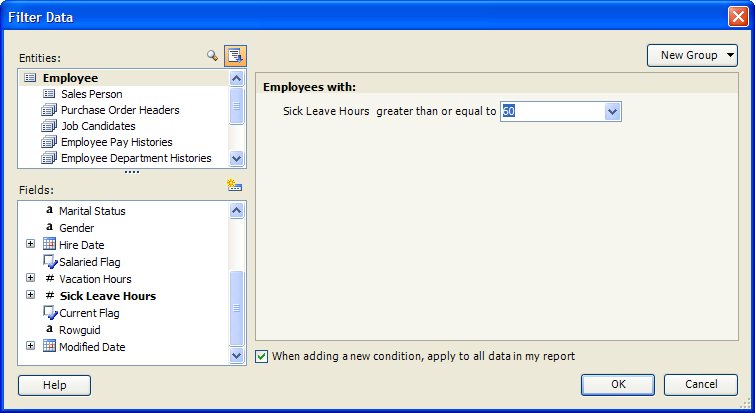Toggle apply to all data checkbox

point(261,356)
